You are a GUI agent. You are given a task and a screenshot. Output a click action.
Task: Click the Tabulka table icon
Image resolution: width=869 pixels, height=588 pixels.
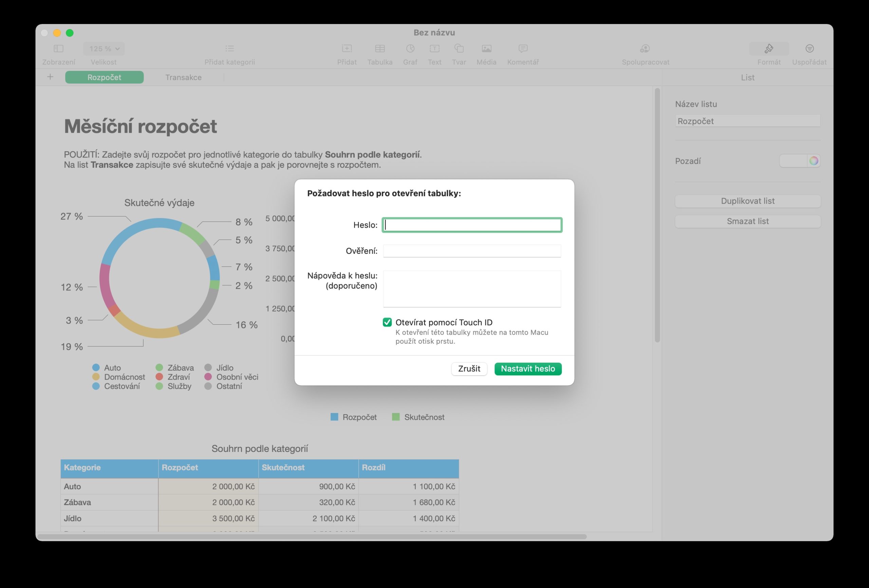[x=380, y=49]
